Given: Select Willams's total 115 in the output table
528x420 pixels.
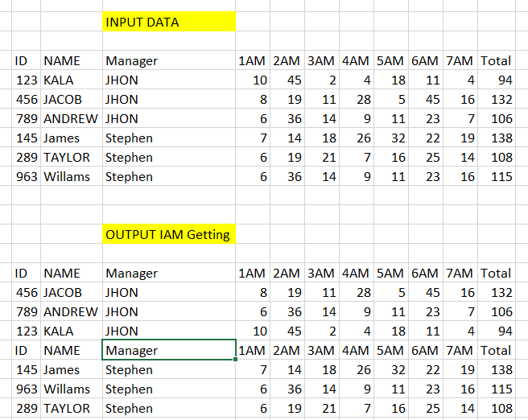Looking at the screenshot, I should [x=497, y=389].
